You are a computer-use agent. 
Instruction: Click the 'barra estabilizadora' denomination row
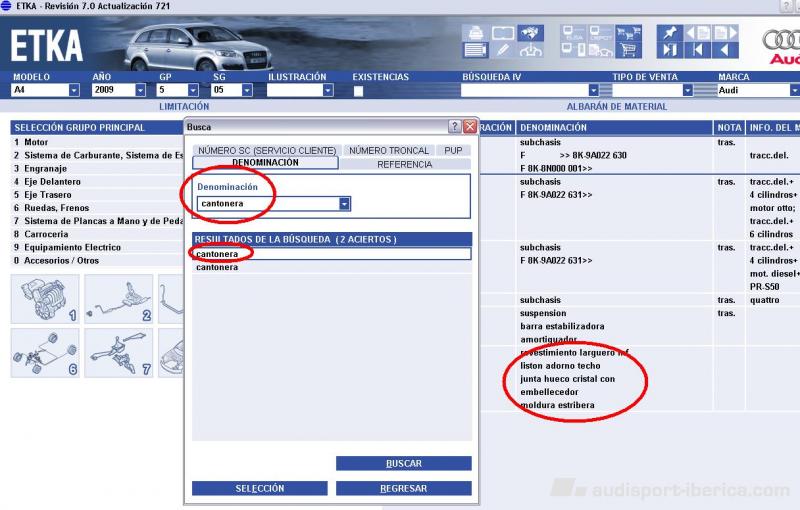coord(562,326)
